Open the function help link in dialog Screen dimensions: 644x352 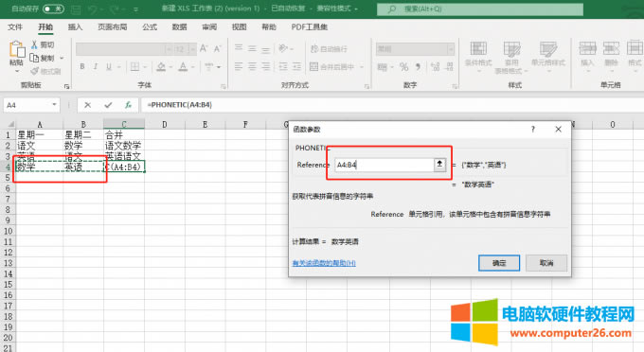click(x=324, y=263)
